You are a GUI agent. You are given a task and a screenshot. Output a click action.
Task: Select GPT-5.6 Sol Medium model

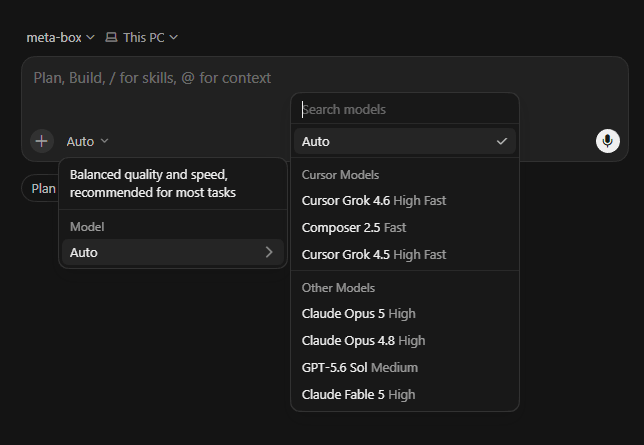tap(405, 367)
